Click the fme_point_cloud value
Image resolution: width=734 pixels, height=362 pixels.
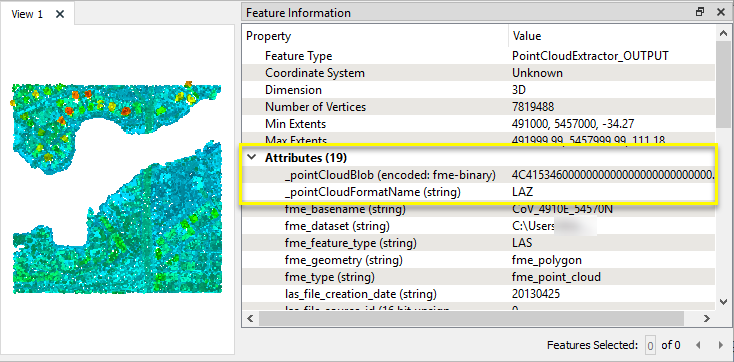pyautogui.click(x=556, y=277)
